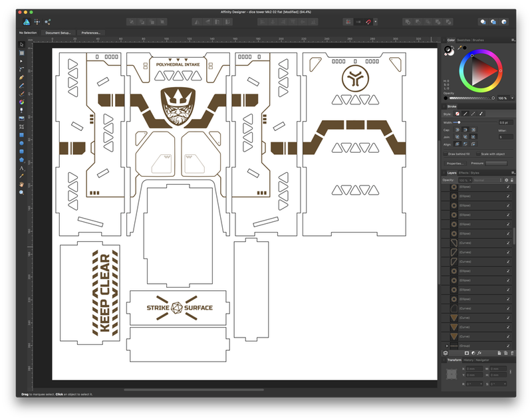Choose Align Stroke to Outside
Viewport: 532px width, 420px height.
[473, 144]
